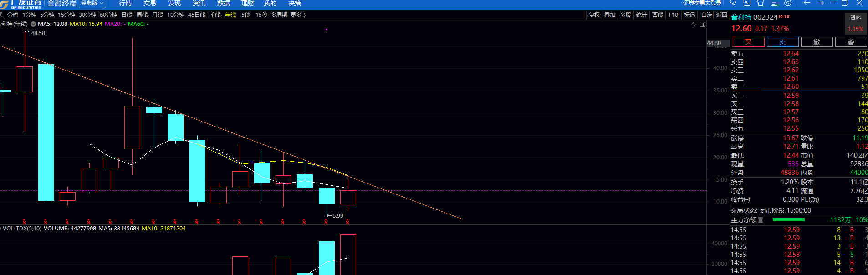This screenshot has height=275, width=868.
Task: Open the 交易 menu
Action: click(150, 3)
